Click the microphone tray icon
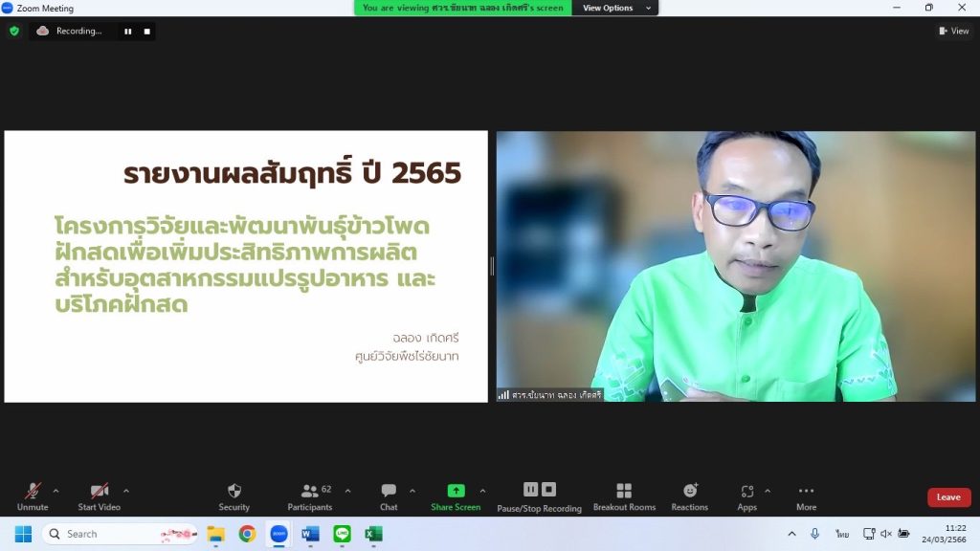980x551 pixels. coord(815,534)
